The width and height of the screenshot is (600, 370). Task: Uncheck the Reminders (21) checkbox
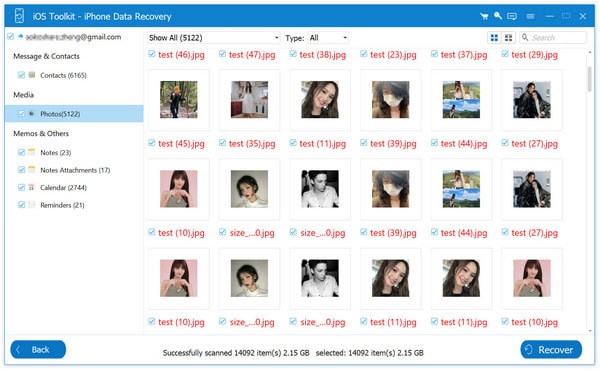pos(21,205)
